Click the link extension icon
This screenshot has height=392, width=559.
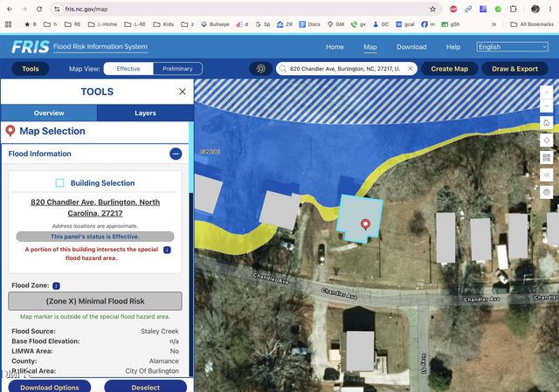(x=468, y=9)
